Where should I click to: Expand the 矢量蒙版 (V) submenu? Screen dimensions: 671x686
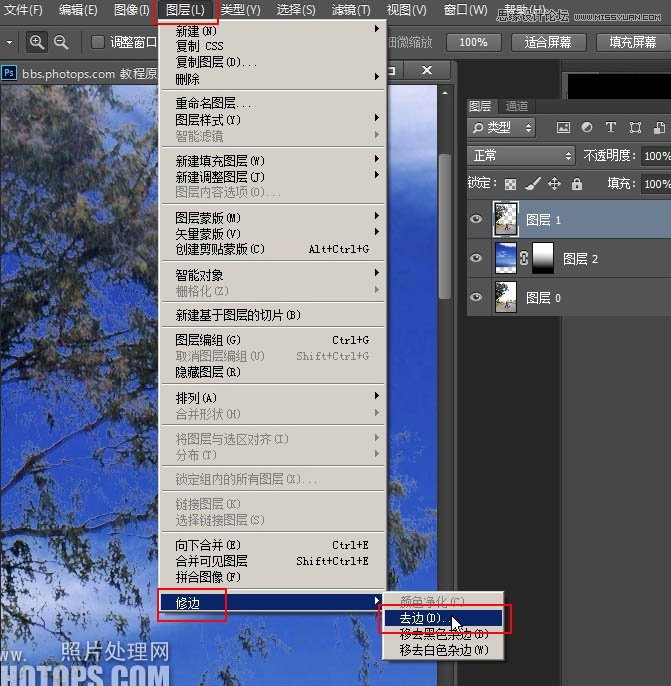pos(274,234)
